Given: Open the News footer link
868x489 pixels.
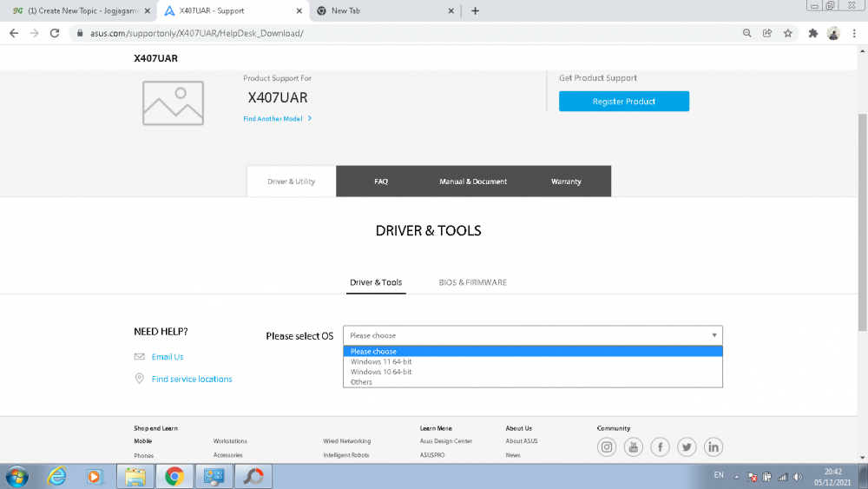Looking at the screenshot, I should click(x=513, y=455).
